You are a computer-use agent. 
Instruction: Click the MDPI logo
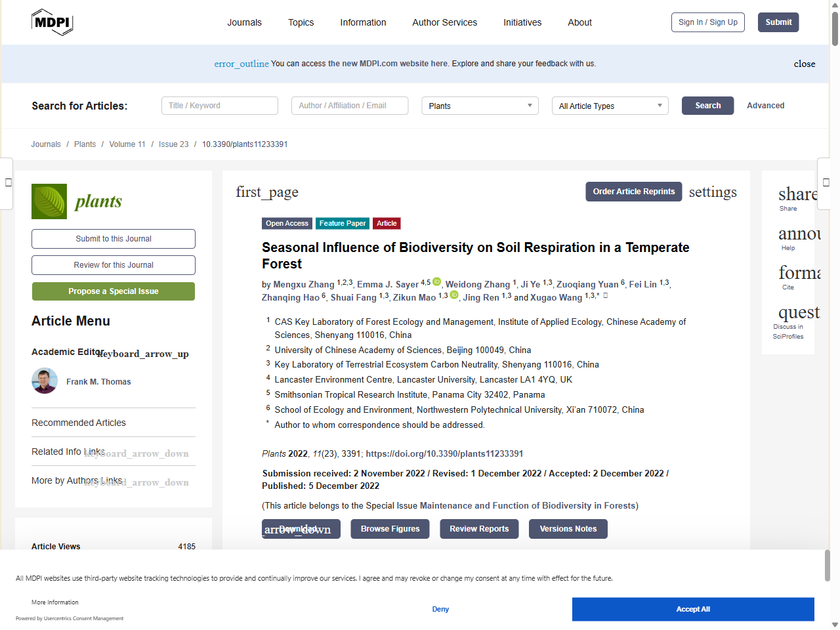click(52, 22)
